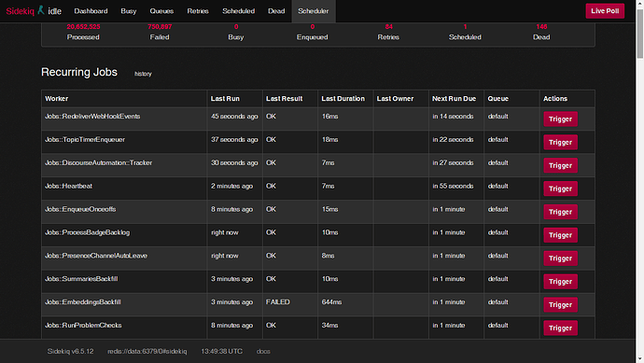Screen dimensions: 644x363
Task: Trigger the ProcessBadgeBacklog job
Action: click(x=560, y=235)
